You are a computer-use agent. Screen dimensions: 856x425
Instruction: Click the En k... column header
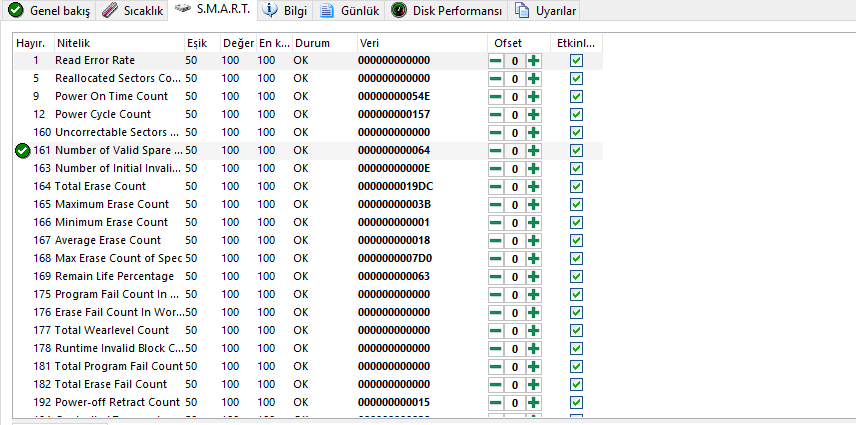point(274,43)
